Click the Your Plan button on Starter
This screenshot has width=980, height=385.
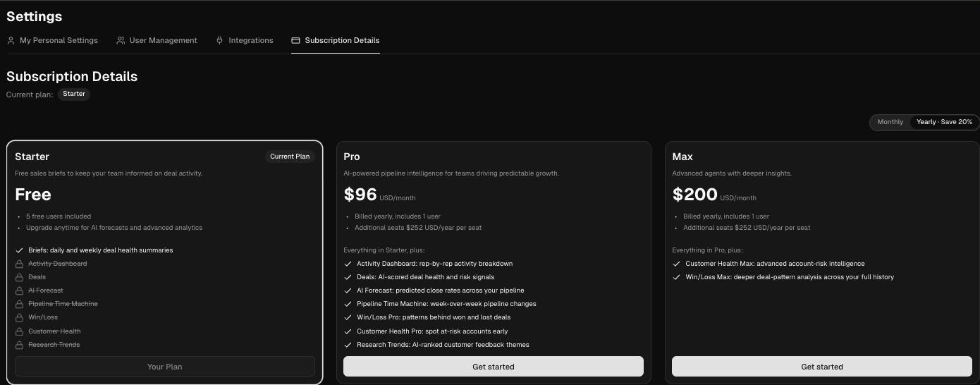pos(164,367)
